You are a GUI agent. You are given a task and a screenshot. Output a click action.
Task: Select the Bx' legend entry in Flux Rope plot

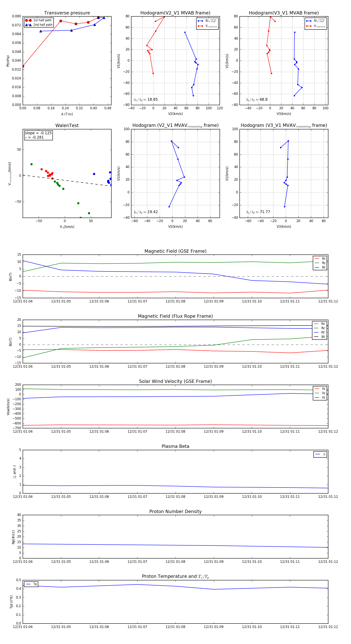(320, 324)
